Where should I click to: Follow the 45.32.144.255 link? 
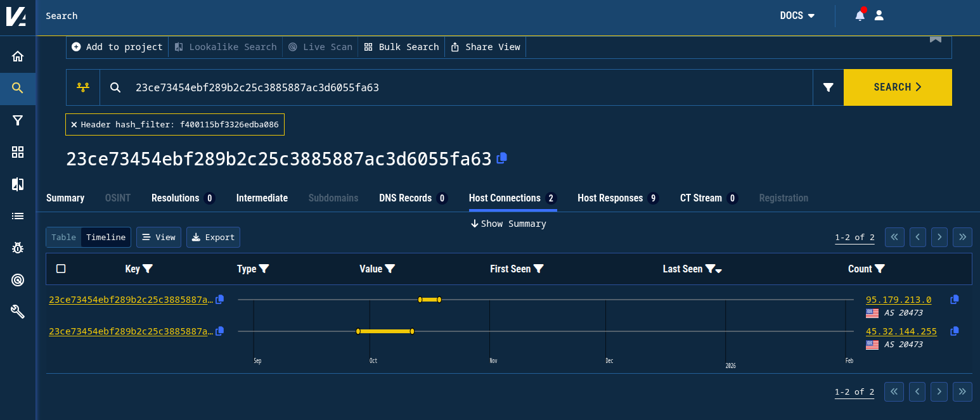click(x=901, y=331)
